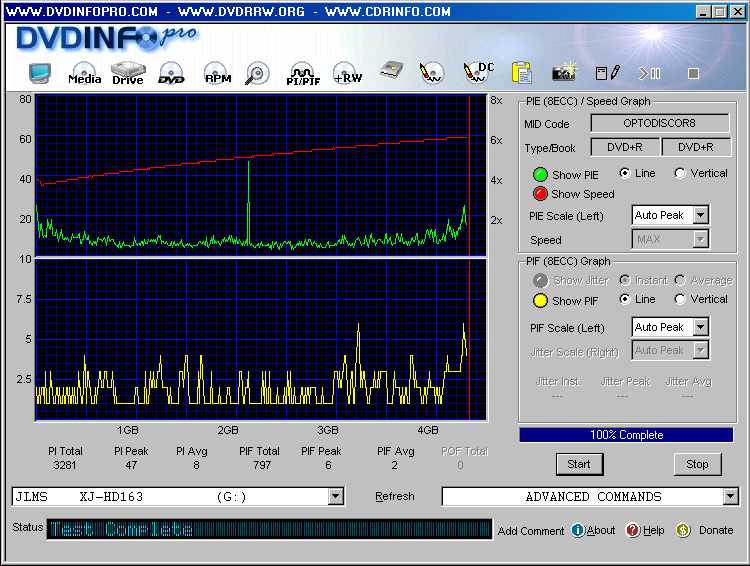
Task: Select Vertical radio for PIE graph
Action: [x=680, y=173]
